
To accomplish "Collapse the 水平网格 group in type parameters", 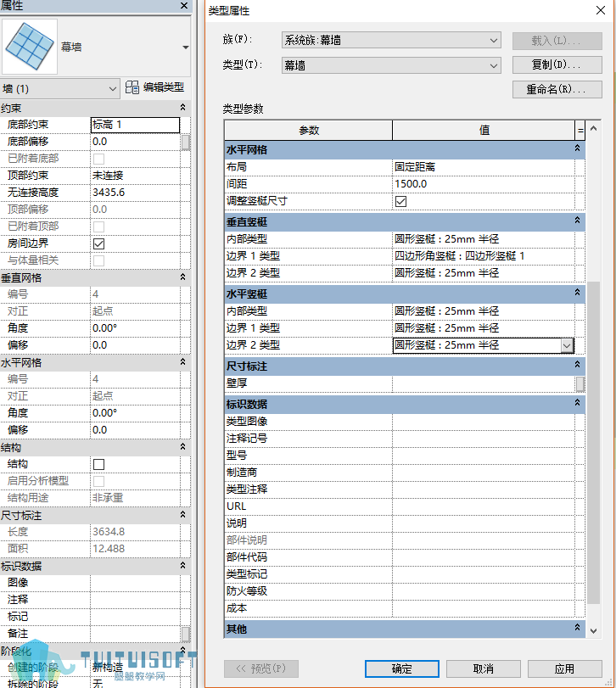I will click(x=577, y=148).
